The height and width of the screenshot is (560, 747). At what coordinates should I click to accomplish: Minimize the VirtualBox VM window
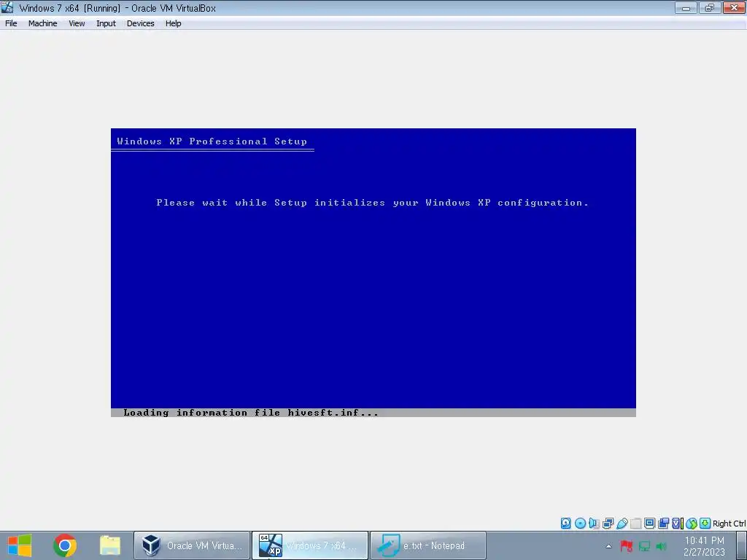pyautogui.click(x=686, y=7)
